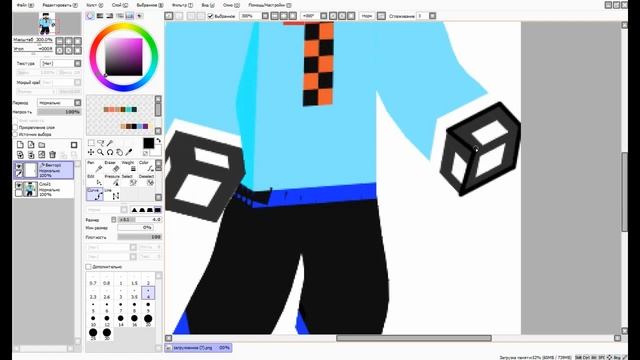Adjust the Плотность density slider
Screen dimensions: 640x360
[140, 237]
